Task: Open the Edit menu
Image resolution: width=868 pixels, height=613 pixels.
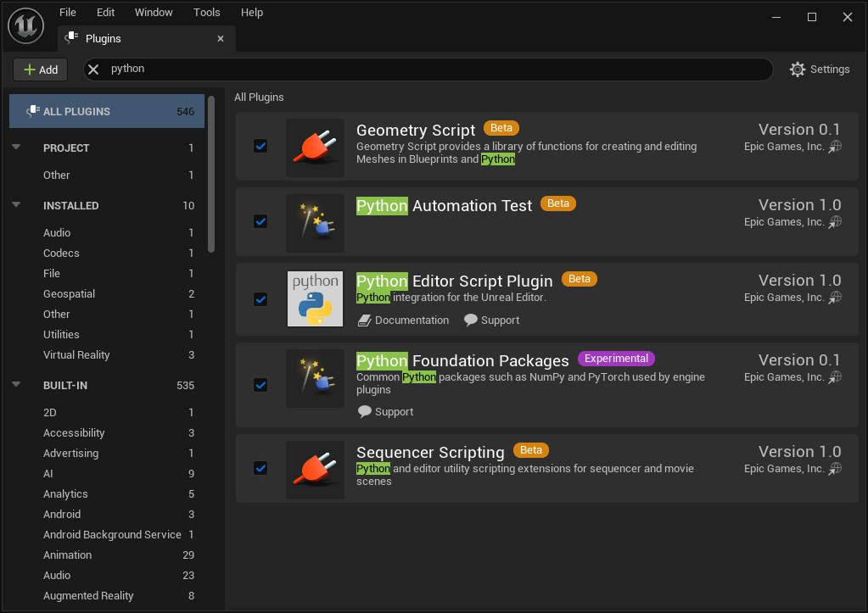Action: 106,12
